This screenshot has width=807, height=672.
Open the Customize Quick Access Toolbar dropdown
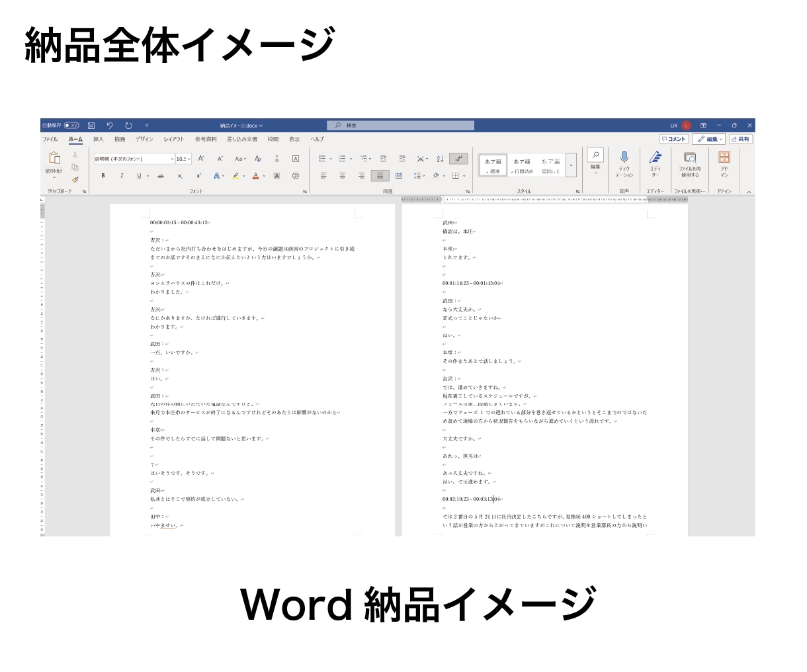click(147, 126)
